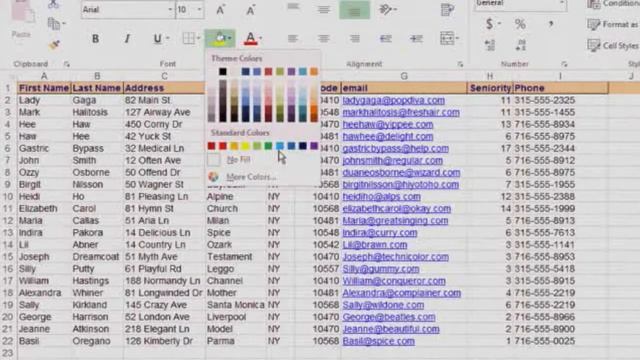
Task: Toggle Top Align in Alignment group
Action: click(293, 7)
